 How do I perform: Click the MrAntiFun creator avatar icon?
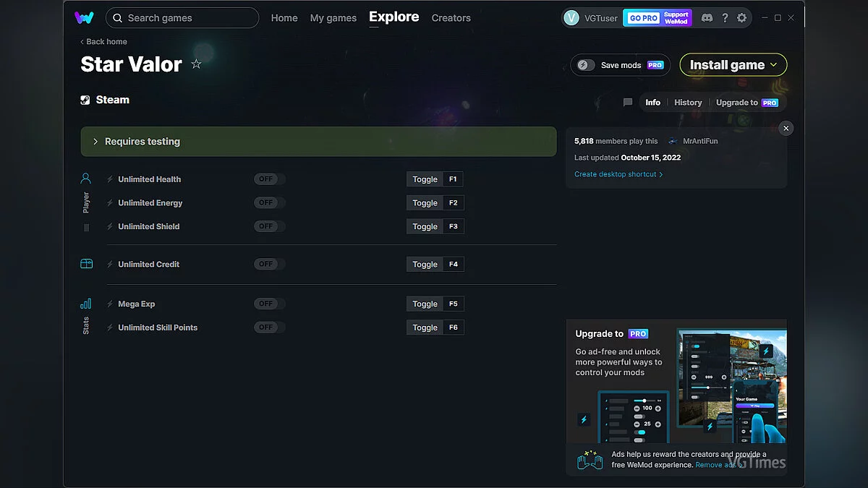click(x=673, y=142)
